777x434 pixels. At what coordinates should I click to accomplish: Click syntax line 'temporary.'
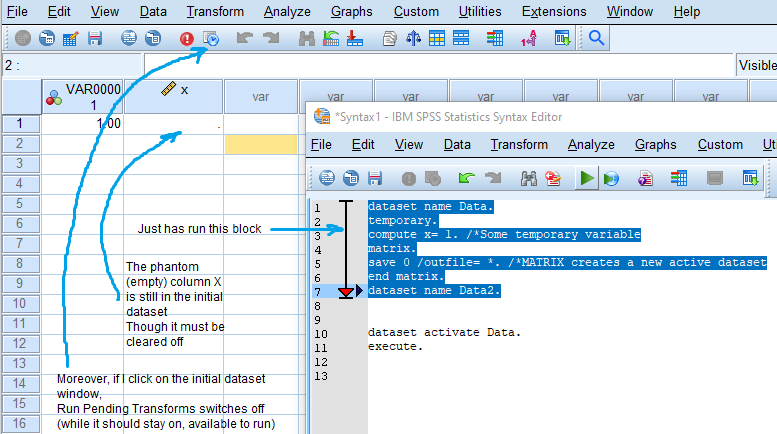point(403,220)
